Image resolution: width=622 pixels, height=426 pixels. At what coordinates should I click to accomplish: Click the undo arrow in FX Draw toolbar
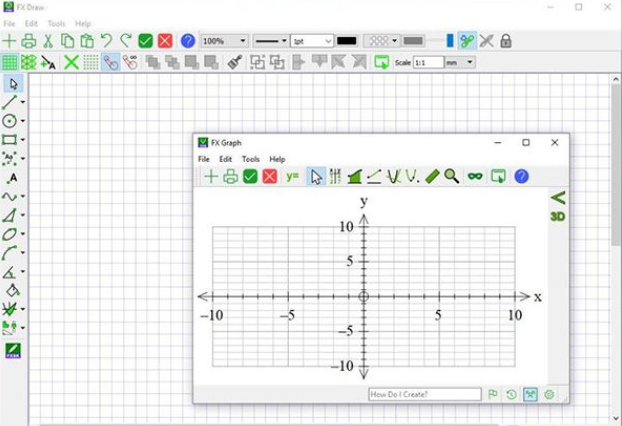107,41
